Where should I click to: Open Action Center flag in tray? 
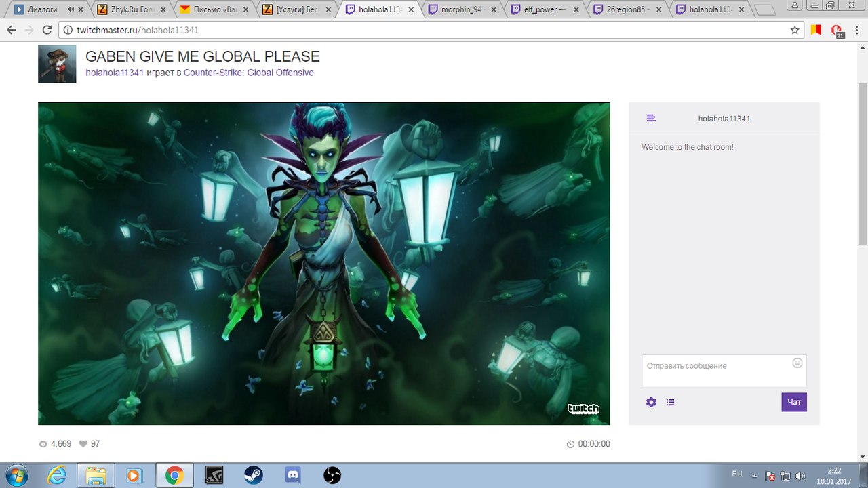coord(770,476)
